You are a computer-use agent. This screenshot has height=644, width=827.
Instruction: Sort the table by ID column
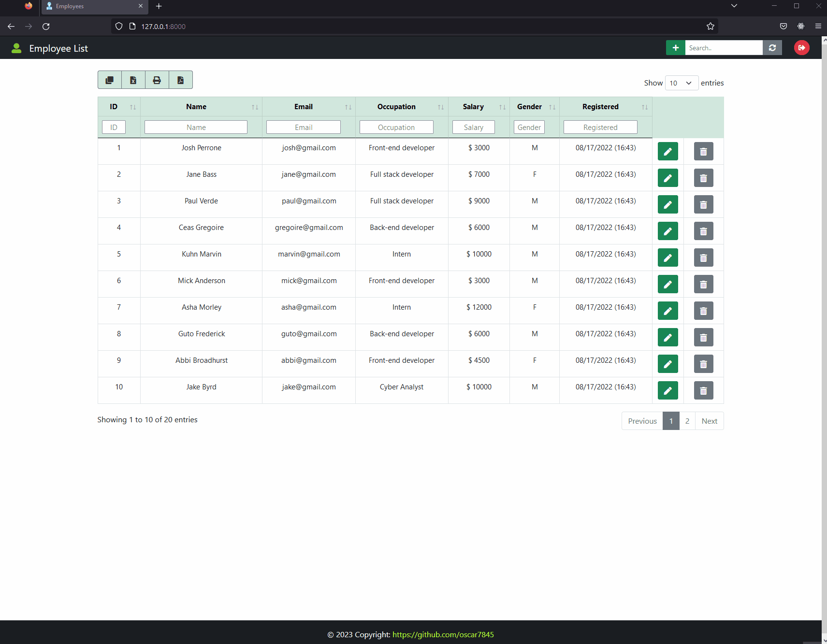[x=119, y=107]
